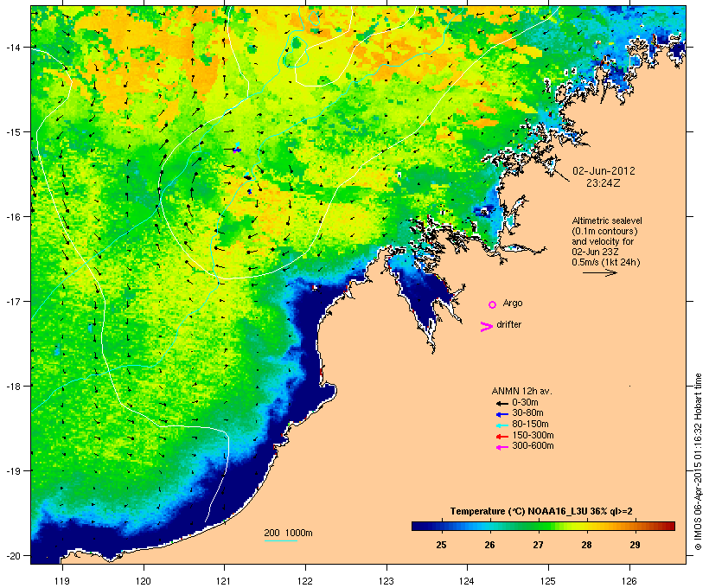
Task: Click the 0.5m/s velocity scale arrow
Action: [599, 272]
